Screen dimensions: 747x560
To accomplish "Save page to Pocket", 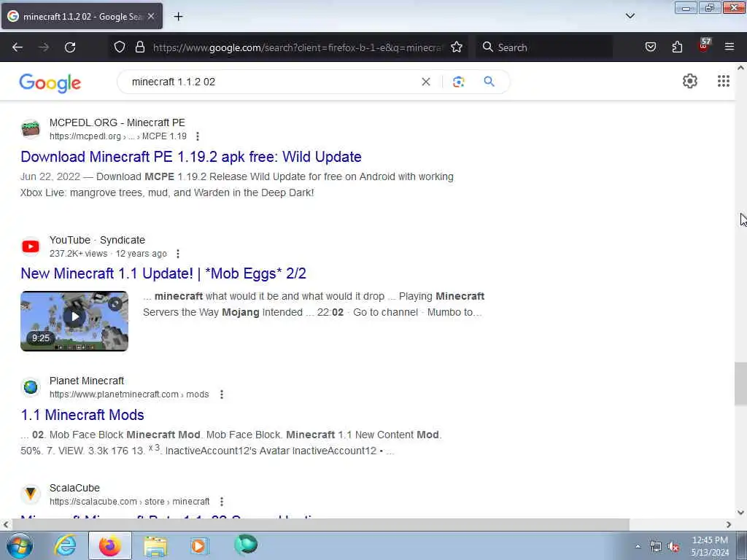I will coord(650,47).
